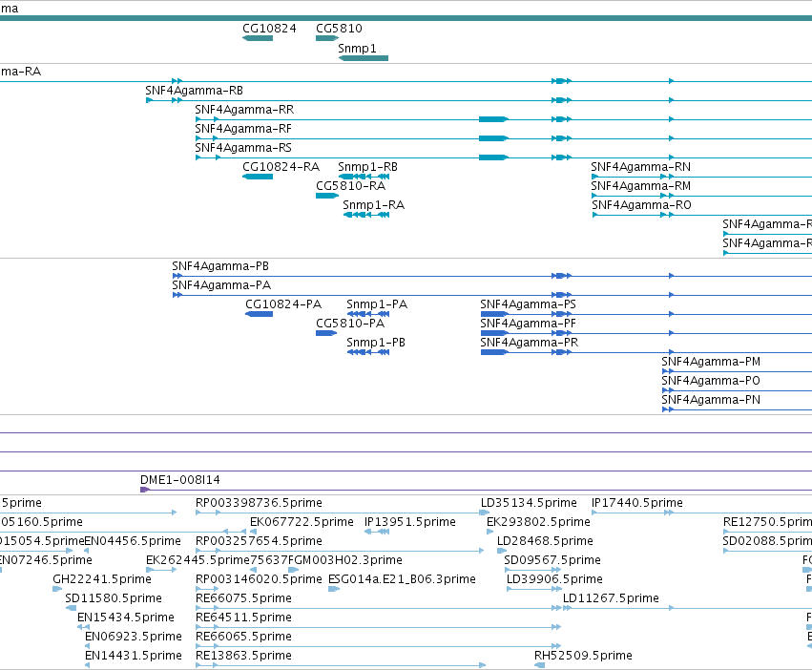The width and height of the screenshot is (812, 670).
Task: Click EST label RP003146020.5prime
Action: point(259,580)
